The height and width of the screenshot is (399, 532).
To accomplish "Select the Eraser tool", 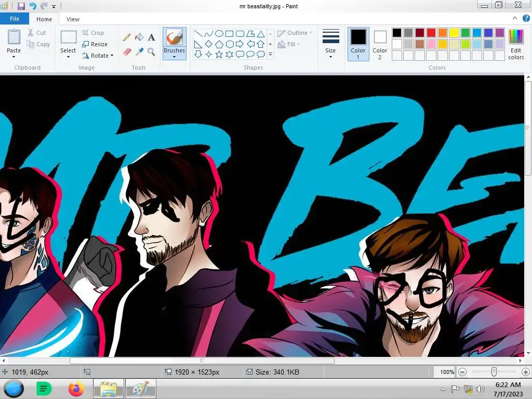I will [127, 51].
